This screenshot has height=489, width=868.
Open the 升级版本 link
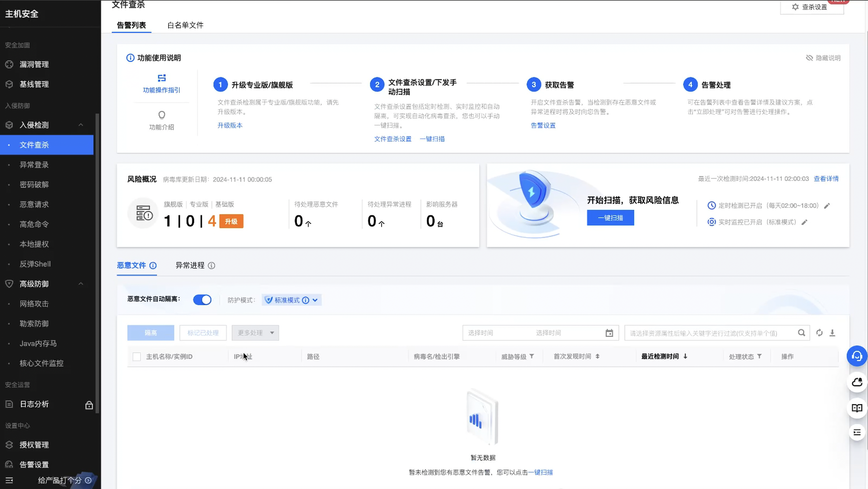coord(230,125)
